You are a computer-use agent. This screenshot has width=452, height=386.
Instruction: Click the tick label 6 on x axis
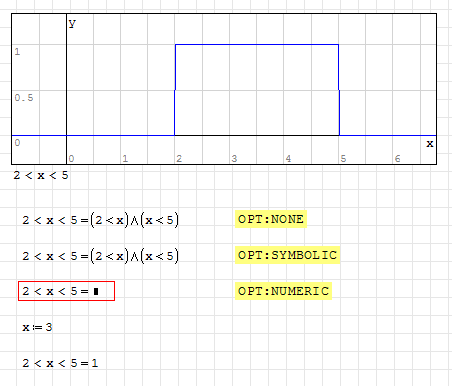[x=397, y=159]
